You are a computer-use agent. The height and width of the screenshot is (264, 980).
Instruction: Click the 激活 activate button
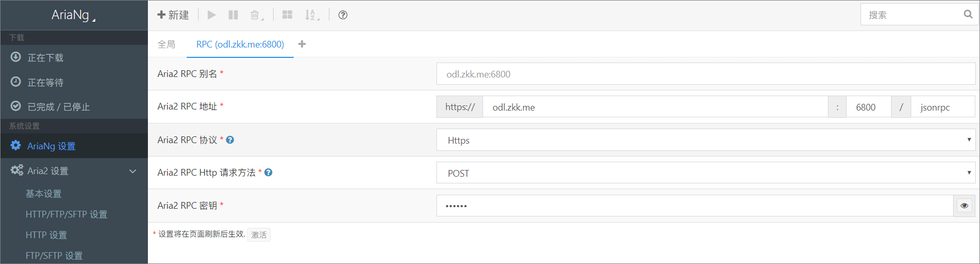(x=259, y=235)
